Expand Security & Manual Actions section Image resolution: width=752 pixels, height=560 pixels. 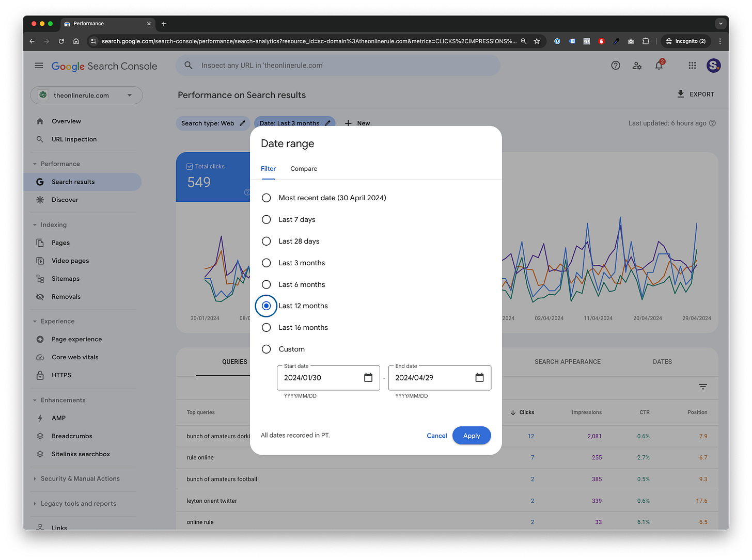pos(35,479)
